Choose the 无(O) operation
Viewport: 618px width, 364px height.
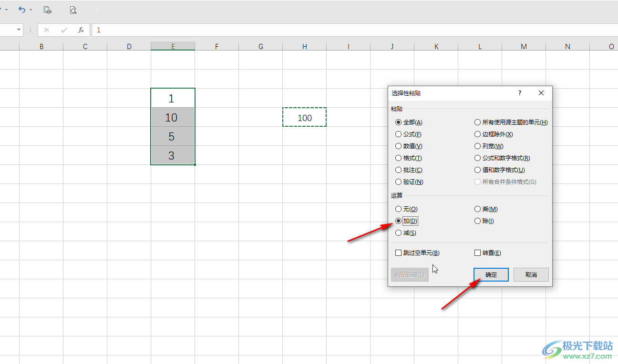tap(406, 209)
